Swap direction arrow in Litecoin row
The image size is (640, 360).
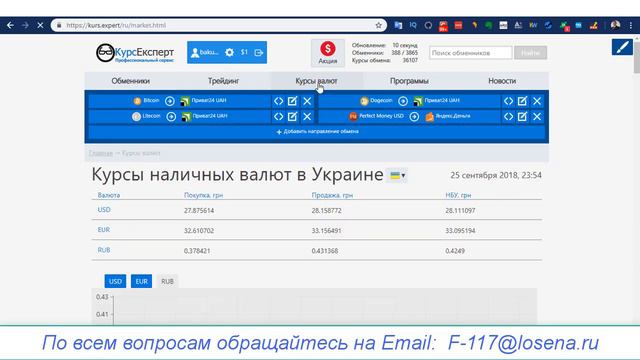click(171, 117)
